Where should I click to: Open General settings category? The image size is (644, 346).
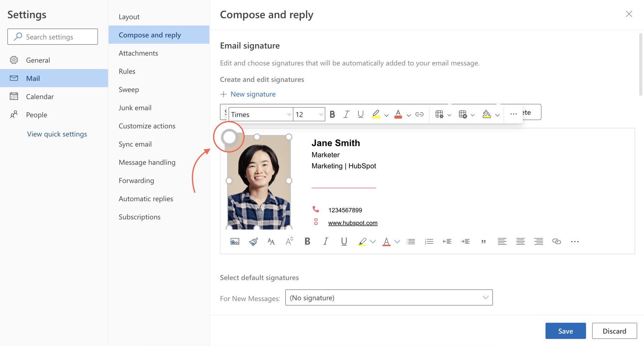pyautogui.click(x=54, y=60)
